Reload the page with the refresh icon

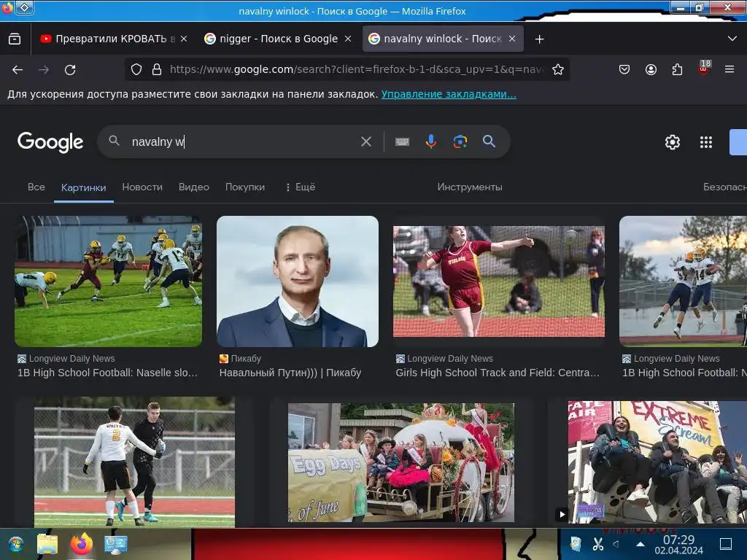70,70
